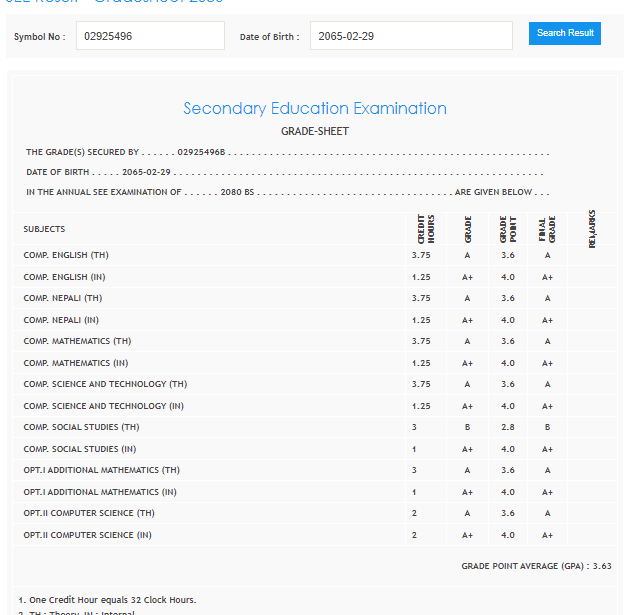Focus the Symbol No input field

point(150,36)
